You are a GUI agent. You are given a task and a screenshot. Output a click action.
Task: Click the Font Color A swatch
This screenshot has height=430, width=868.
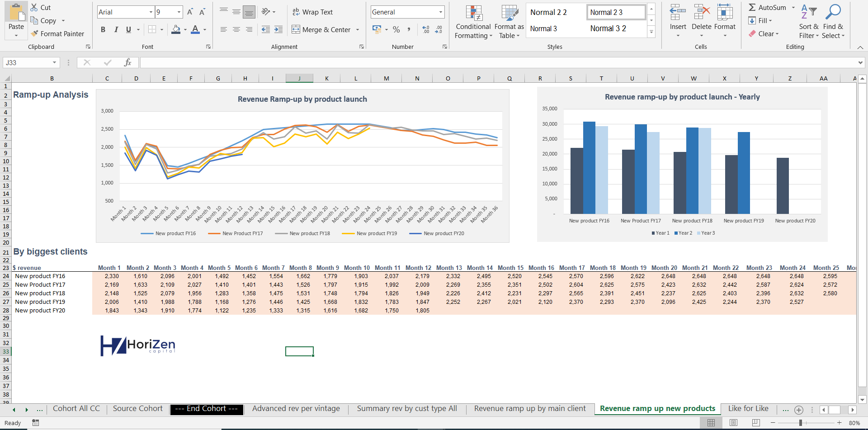(195, 29)
